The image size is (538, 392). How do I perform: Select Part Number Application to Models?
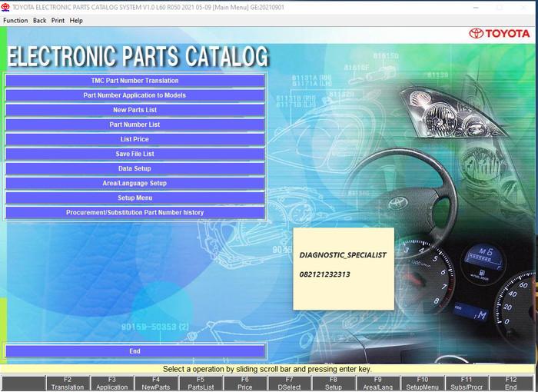click(134, 95)
